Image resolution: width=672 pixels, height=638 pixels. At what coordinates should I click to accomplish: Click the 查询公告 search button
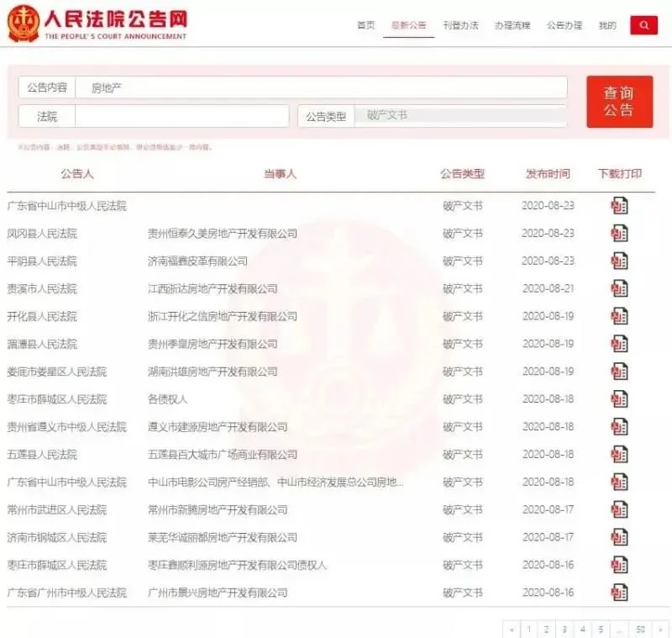620,102
